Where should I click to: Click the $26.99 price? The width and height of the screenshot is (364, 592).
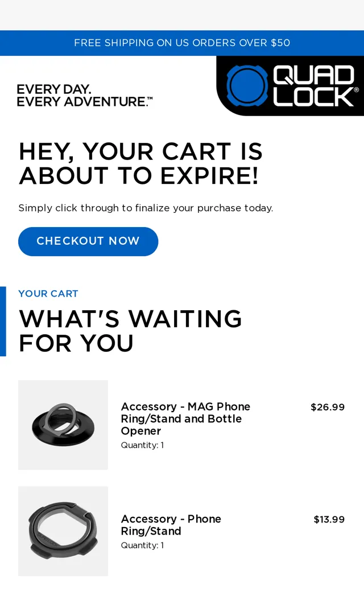click(328, 407)
